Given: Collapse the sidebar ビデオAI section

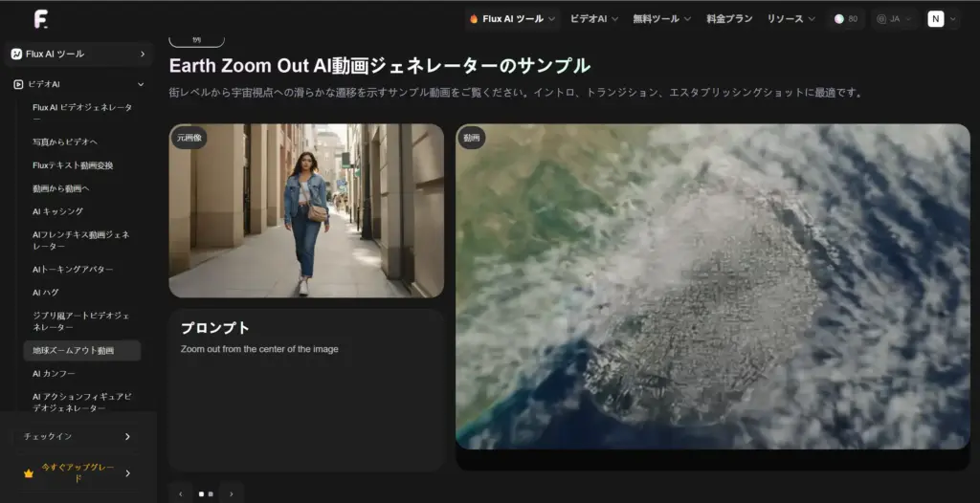Looking at the screenshot, I should click(x=141, y=84).
